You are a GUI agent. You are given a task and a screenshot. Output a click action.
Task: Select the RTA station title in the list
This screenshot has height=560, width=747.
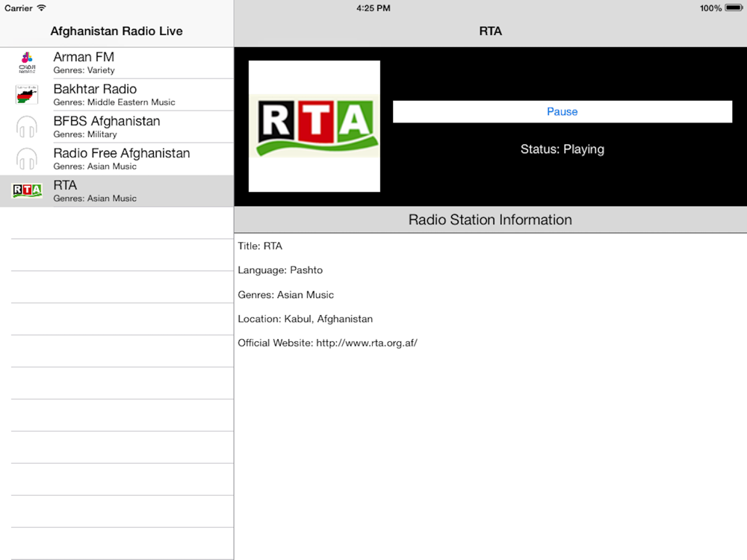pyautogui.click(x=65, y=185)
